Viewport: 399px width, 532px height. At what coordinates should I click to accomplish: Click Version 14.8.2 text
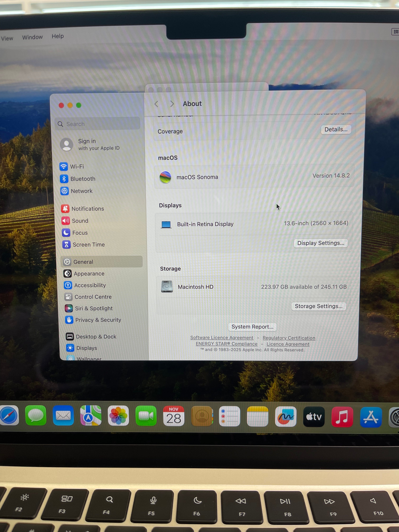pos(331,176)
